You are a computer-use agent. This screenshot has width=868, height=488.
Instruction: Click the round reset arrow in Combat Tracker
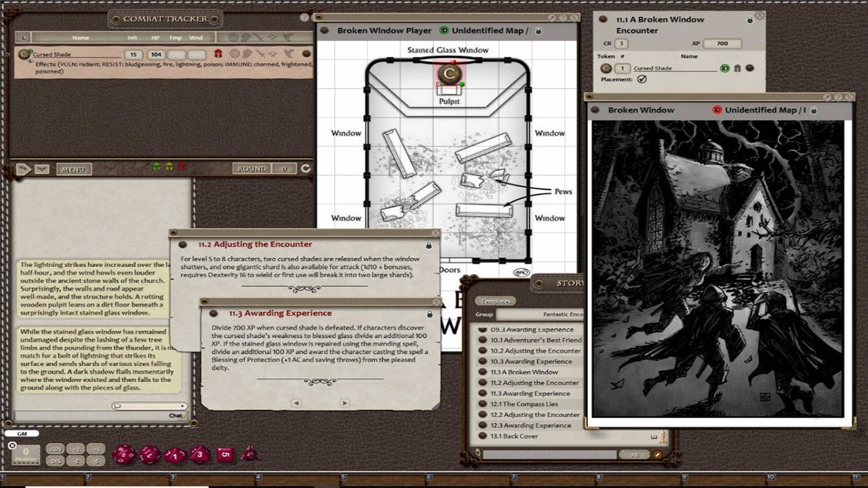[304, 169]
